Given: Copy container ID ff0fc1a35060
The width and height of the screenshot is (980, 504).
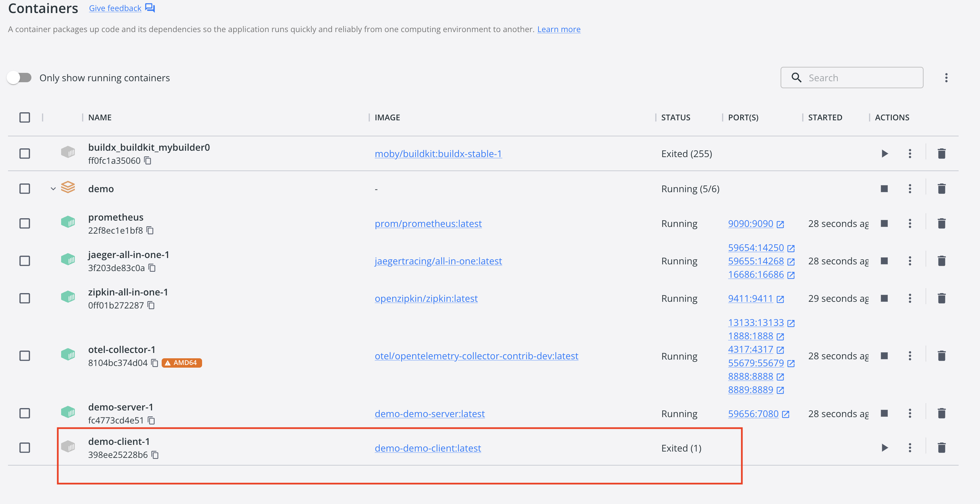Looking at the screenshot, I should click(x=148, y=161).
